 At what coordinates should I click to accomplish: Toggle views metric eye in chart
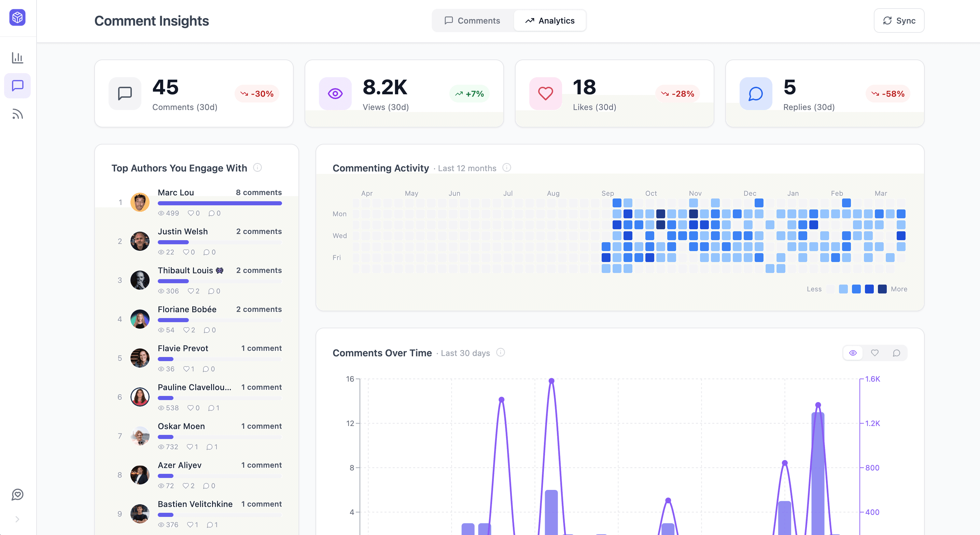[853, 353]
